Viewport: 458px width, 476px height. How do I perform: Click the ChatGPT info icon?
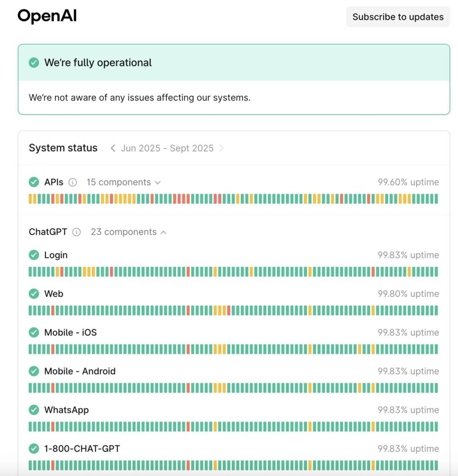click(x=77, y=232)
